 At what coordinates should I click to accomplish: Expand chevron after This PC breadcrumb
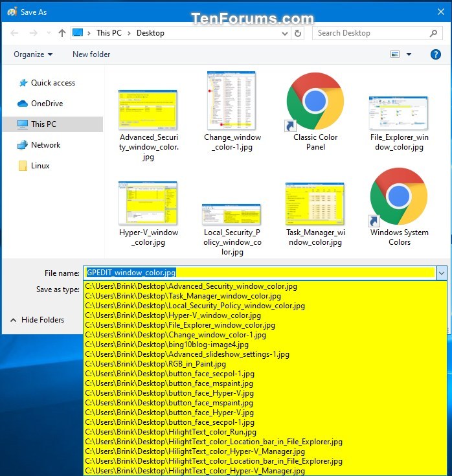point(129,33)
